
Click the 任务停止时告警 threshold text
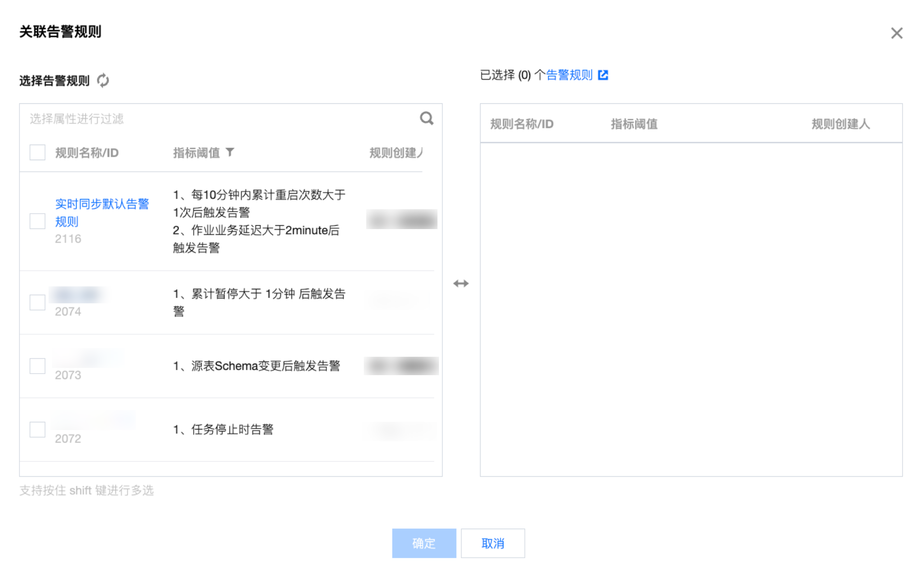click(223, 430)
